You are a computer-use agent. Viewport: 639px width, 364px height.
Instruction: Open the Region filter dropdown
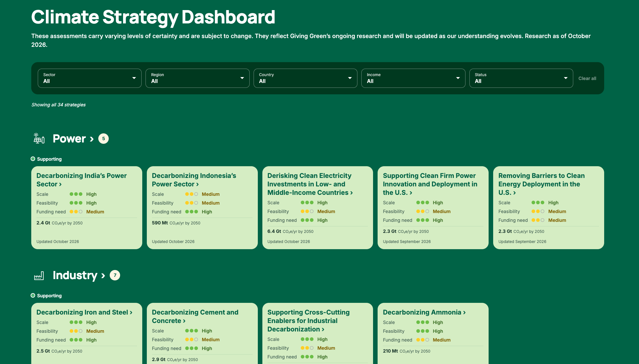[198, 78]
